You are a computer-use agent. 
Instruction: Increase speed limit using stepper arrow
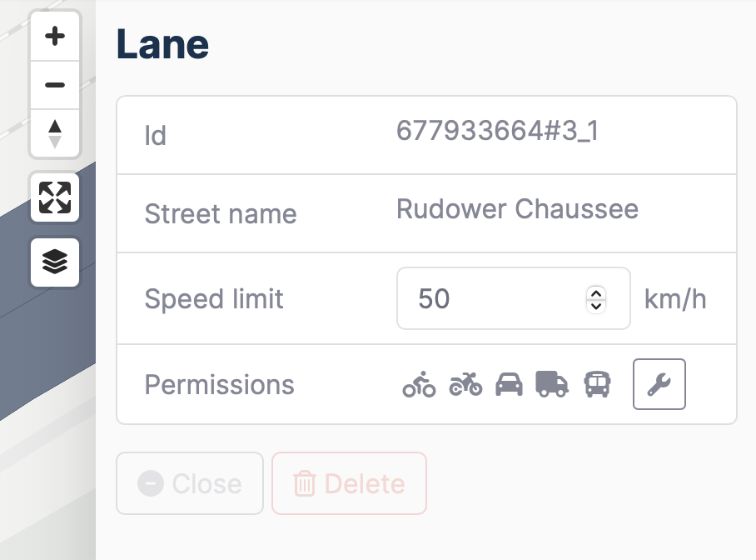pyautogui.click(x=595, y=292)
